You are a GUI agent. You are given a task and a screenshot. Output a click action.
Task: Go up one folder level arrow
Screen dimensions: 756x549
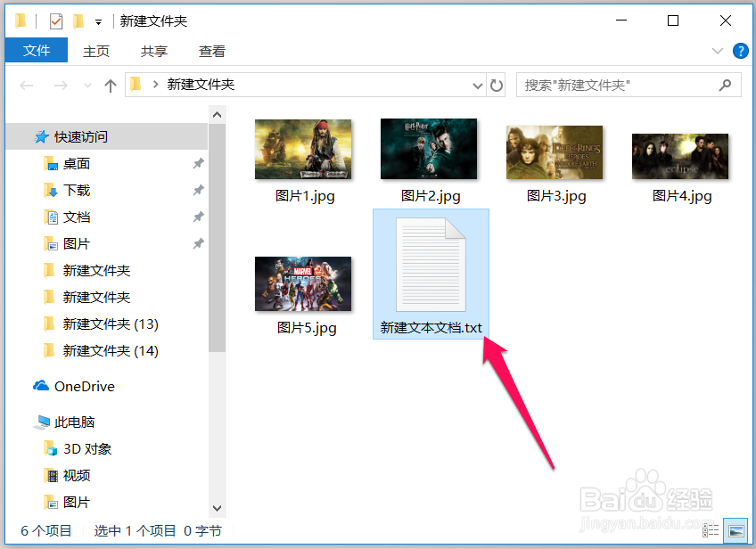[x=111, y=86]
